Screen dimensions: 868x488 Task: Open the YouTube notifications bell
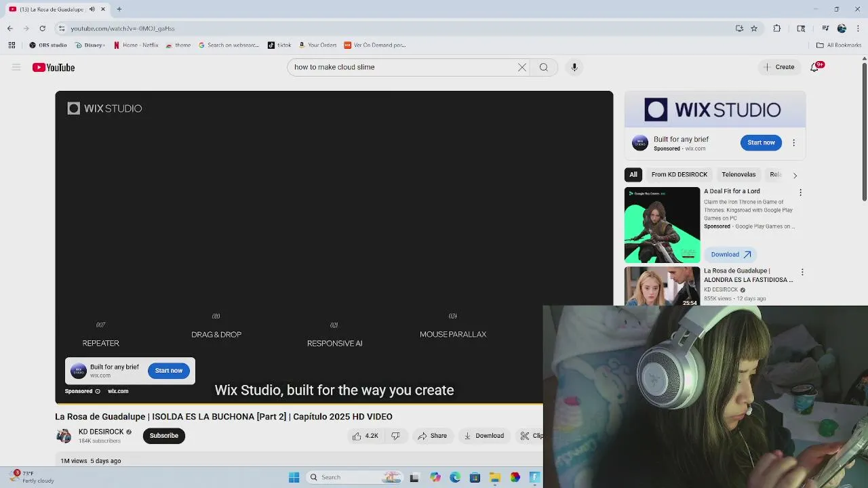pos(815,67)
